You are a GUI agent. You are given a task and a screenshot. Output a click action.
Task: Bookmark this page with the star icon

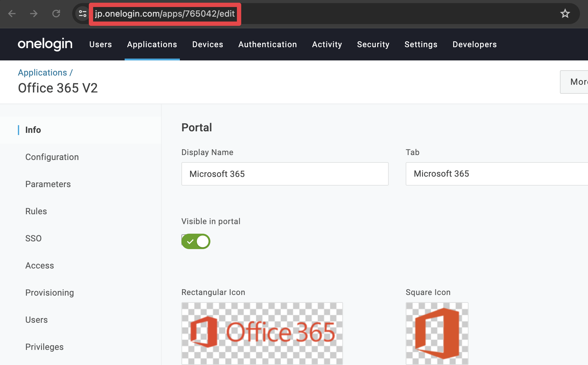click(565, 14)
